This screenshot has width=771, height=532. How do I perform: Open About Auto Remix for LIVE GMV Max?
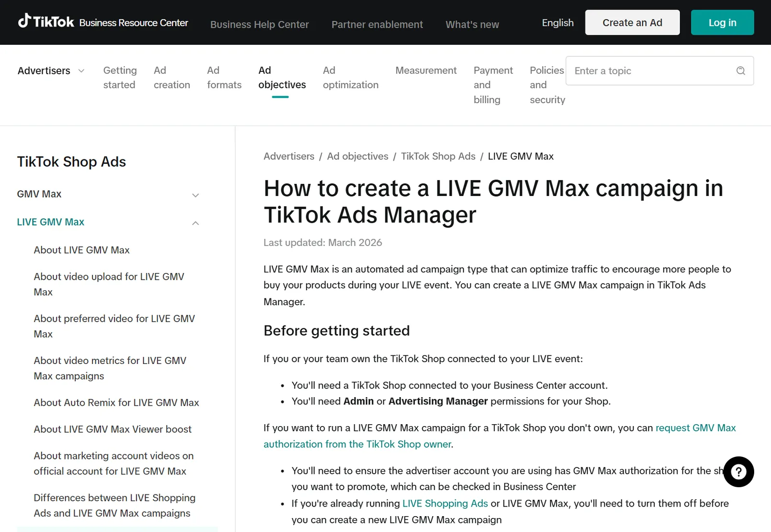tap(116, 402)
